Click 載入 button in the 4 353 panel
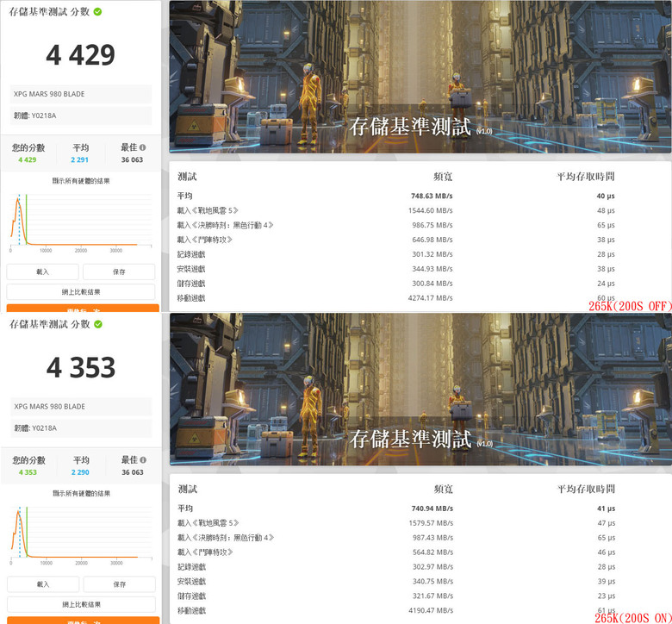The height and width of the screenshot is (624, 672). click(x=43, y=584)
